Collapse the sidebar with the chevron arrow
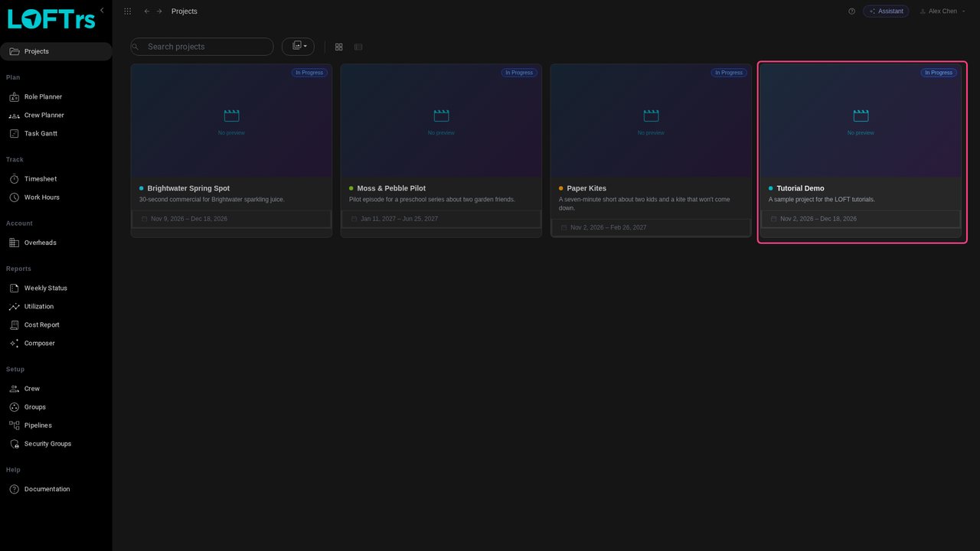The image size is (980, 551). tap(102, 10)
